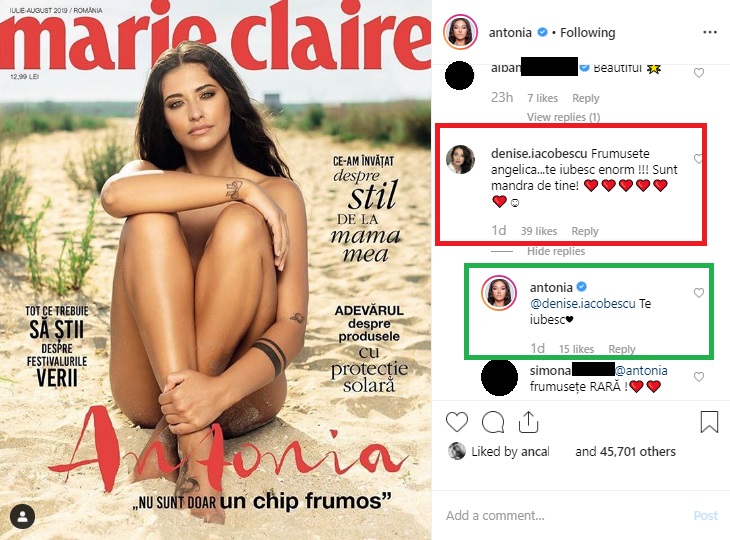Save post with bookmark icon
This screenshot has width=730, height=540.
click(x=709, y=422)
